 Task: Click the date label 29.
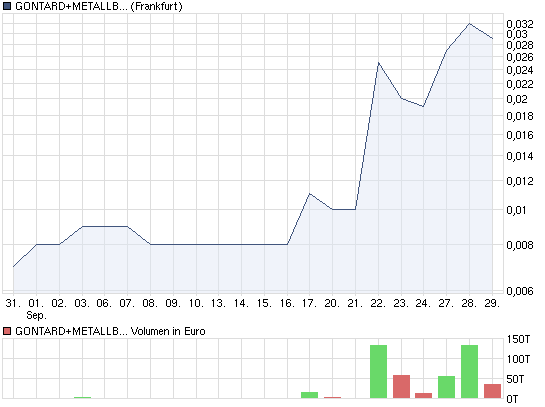point(492,303)
